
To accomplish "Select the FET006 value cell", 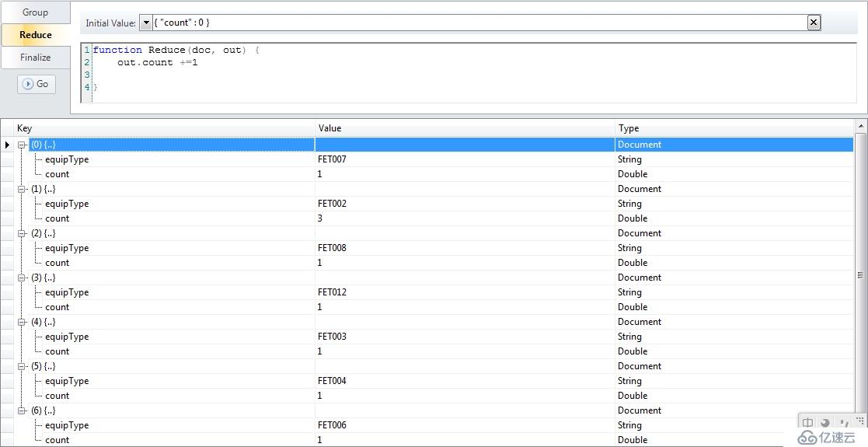I will tap(465, 425).
